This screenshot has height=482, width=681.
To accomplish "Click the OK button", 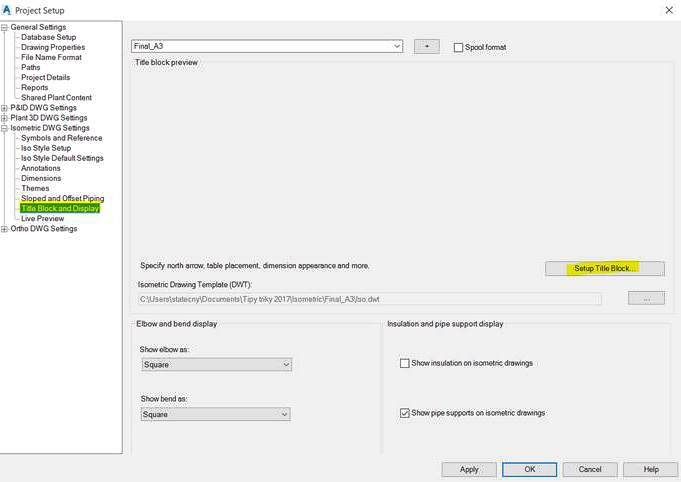I will [529, 469].
